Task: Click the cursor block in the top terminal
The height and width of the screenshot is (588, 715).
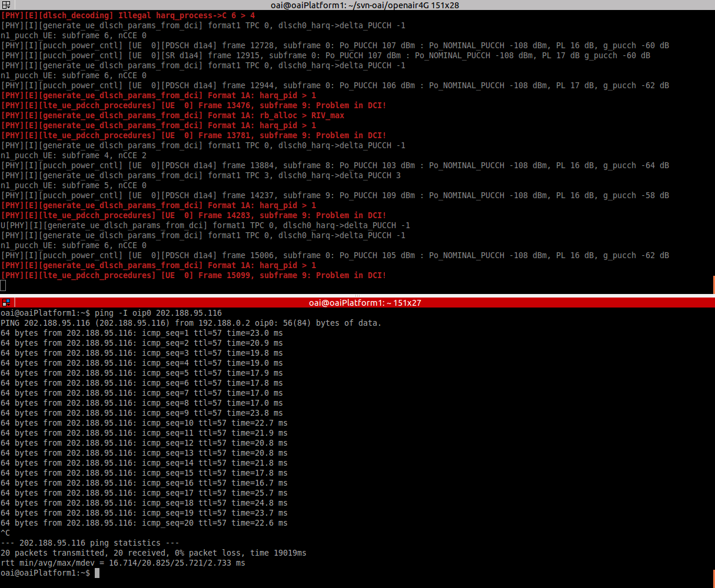Action: coord(3,286)
